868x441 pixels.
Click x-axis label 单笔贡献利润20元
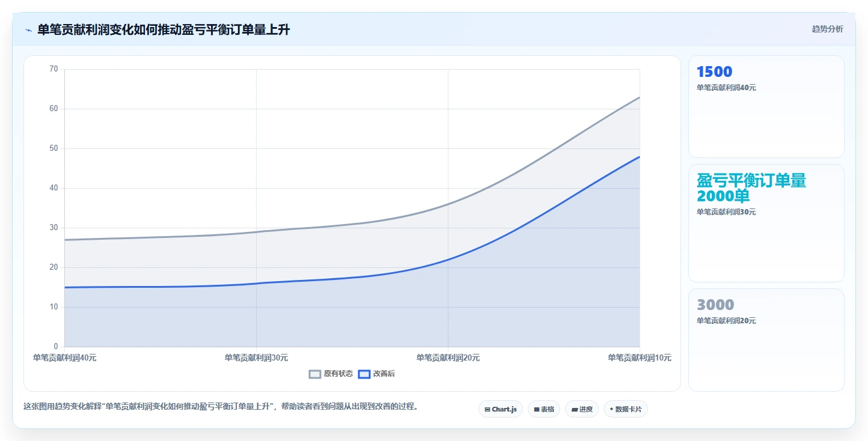pos(448,357)
